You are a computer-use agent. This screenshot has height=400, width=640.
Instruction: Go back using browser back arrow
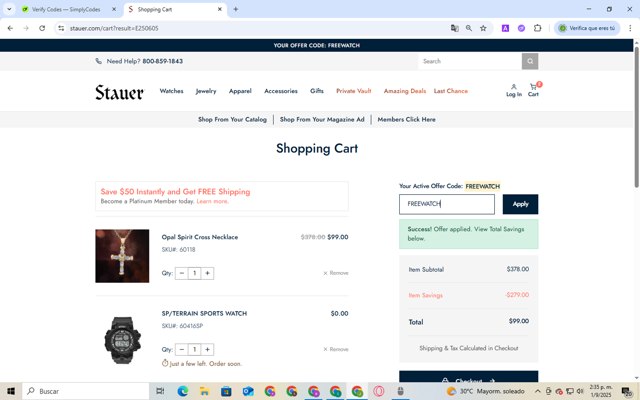click(10, 28)
